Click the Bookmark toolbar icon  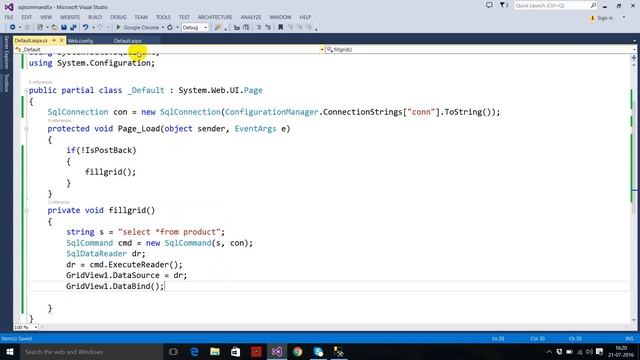[x=280, y=27]
